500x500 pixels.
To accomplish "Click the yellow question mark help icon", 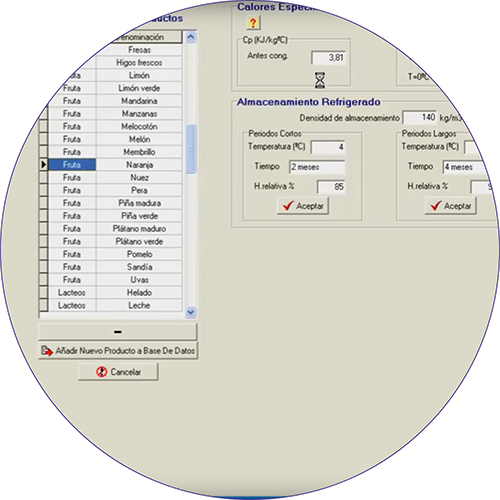I will [x=253, y=23].
